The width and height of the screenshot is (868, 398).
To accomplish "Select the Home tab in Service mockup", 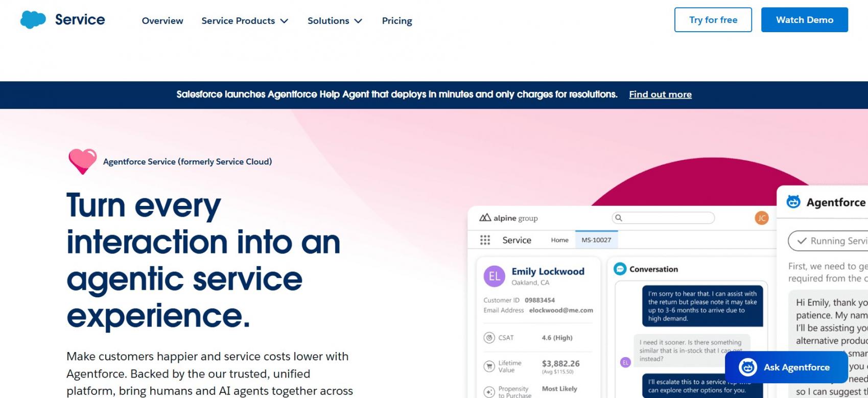I will (x=559, y=240).
